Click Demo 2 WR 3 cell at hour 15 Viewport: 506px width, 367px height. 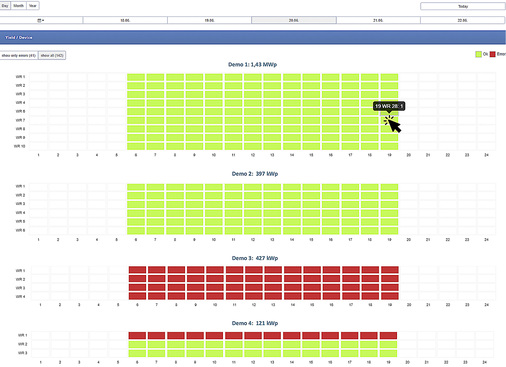[311, 204]
